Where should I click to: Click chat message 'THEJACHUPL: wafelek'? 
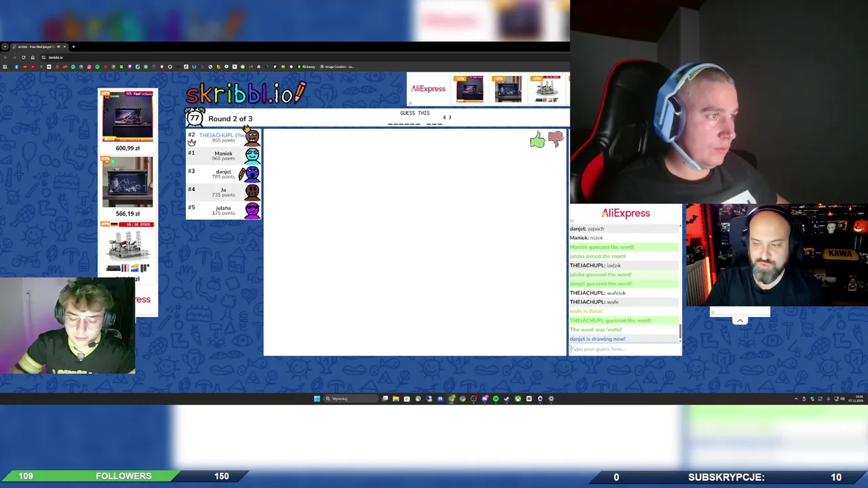pyautogui.click(x=597, y=293)
